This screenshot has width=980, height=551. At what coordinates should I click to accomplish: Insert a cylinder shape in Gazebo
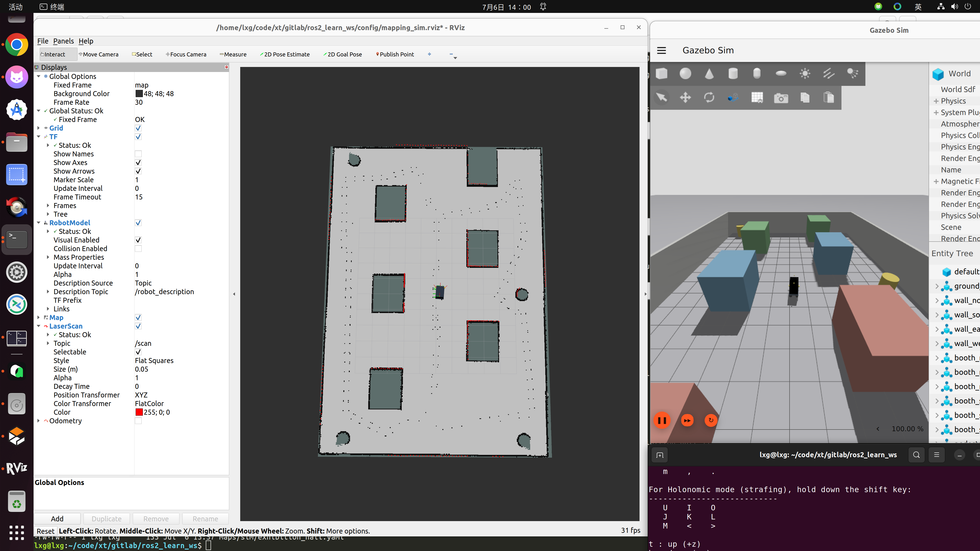[x=733, y=73]
